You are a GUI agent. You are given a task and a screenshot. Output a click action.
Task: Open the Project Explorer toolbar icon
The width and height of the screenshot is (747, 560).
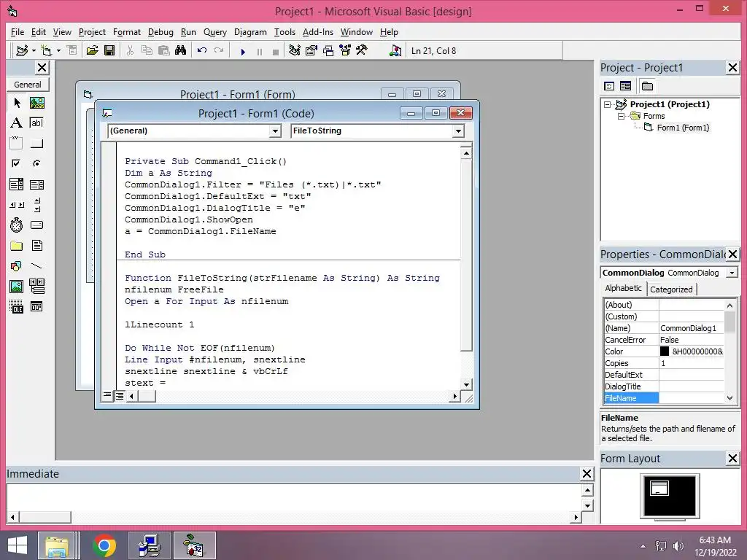point(295,50)
